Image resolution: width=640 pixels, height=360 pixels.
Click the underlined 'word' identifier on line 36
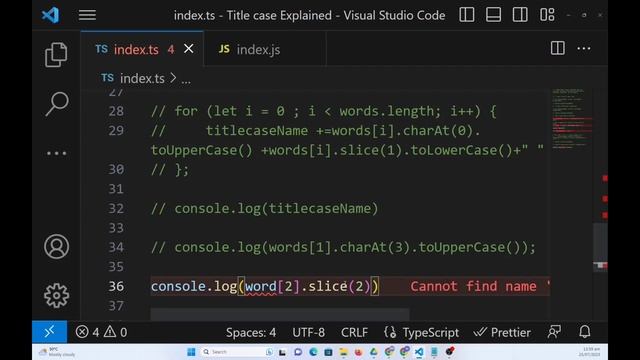click(x=261, y=286)
